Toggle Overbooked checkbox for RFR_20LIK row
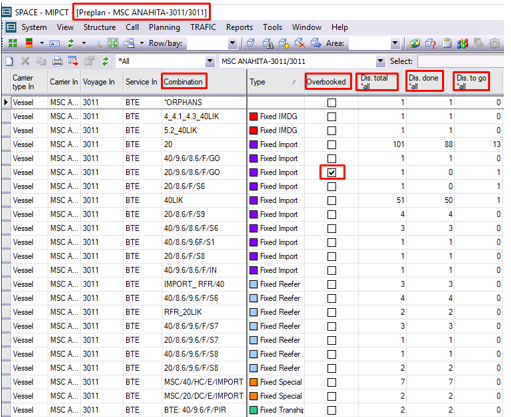This screenshot has height=417, width=511. coord(331,312)
